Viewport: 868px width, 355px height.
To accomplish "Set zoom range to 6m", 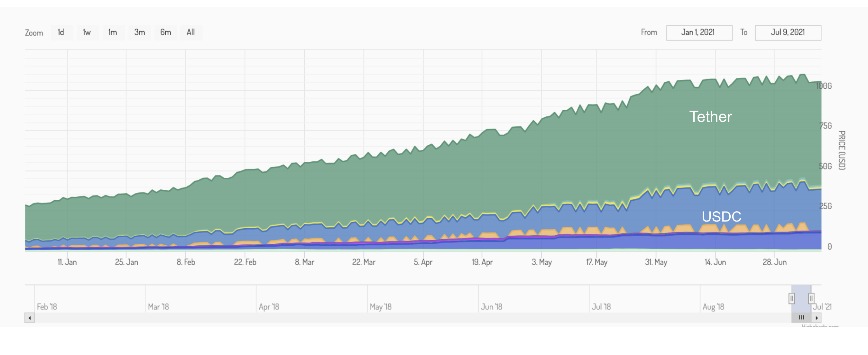I will coord(165,32).
